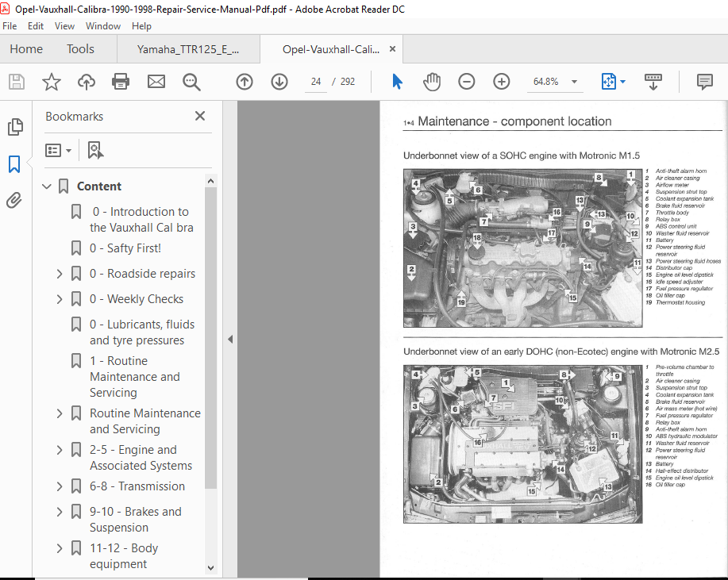
Task: Open the attachments paperclip panel
Action: (14, 201)
